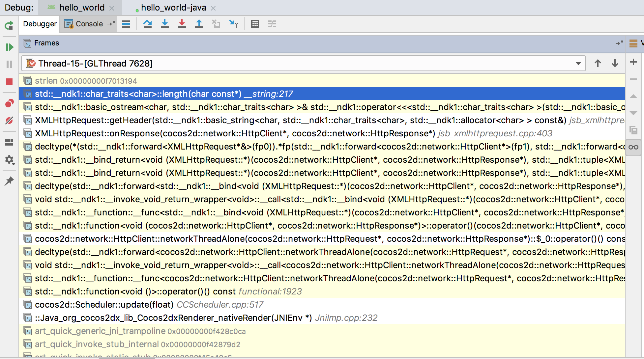Expand Thread-15 GLThread dropdown arrow

point(578,63)
